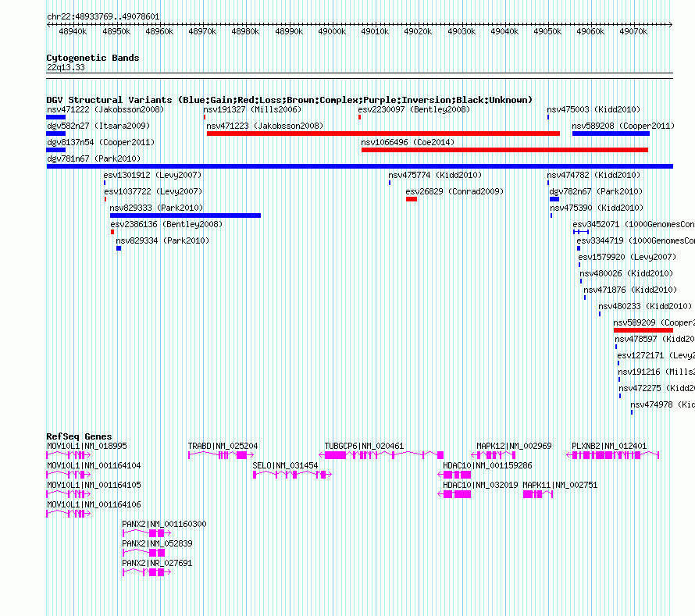Click the Cytogenetic Bands track title
This screenshot has height=616, width=695.
tap(93, 58)
